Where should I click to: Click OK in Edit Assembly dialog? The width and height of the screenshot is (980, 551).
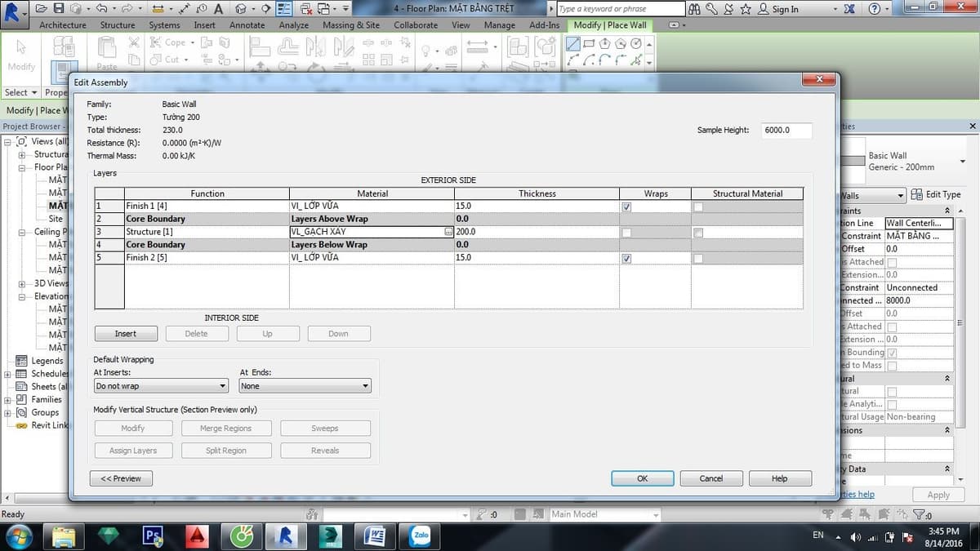coord(643,478)
